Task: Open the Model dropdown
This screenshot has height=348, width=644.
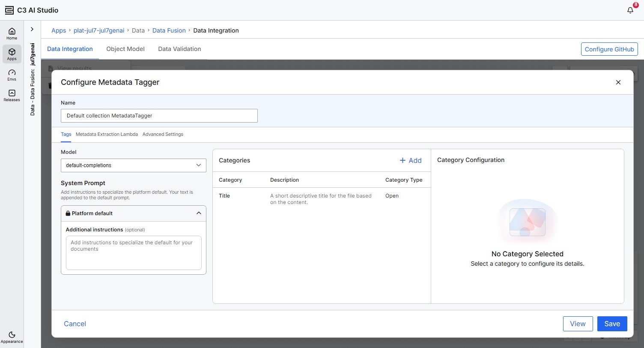Action: (134, 165)
